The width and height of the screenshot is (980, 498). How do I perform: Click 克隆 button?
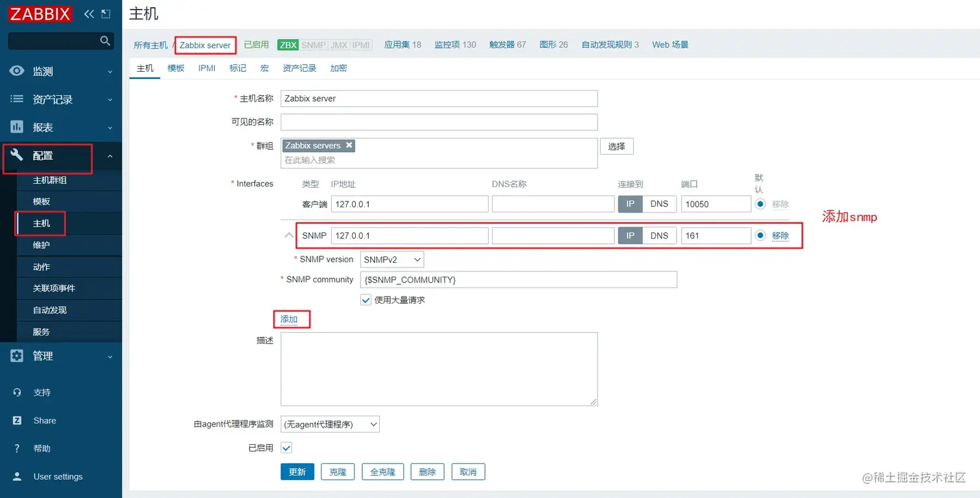click(x=338, y=471)
